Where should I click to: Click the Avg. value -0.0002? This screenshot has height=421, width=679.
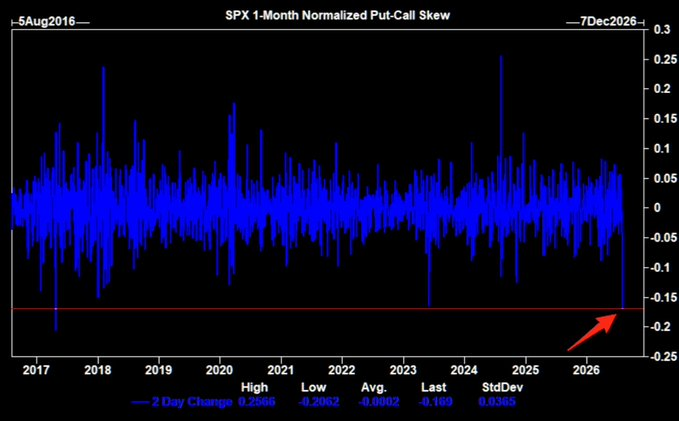(x=378, y=402)
